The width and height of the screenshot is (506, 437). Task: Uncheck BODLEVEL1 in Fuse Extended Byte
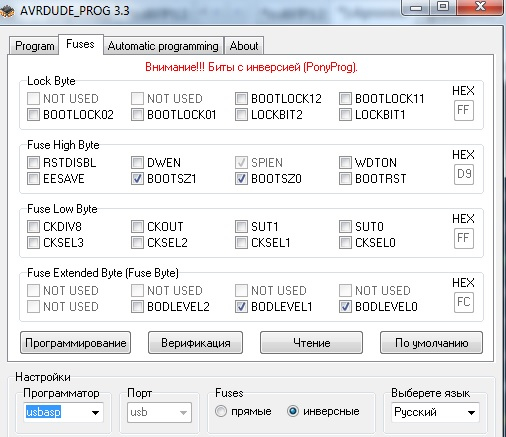241,306
